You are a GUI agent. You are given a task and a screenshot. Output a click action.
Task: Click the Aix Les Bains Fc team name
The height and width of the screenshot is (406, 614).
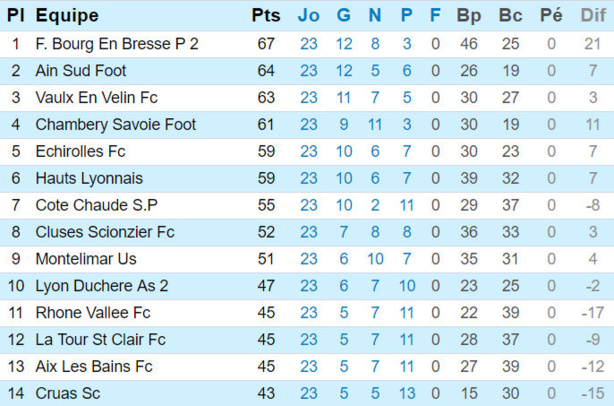click(x=94, y=366)
